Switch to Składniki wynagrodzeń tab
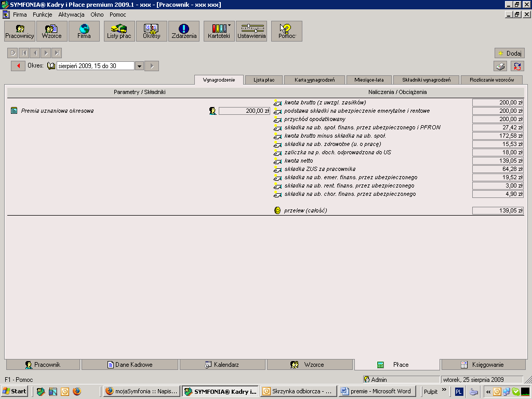 tap(426, 80)
